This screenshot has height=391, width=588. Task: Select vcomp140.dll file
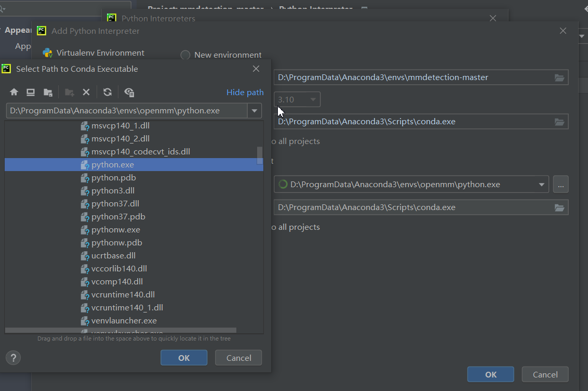pyautogui.click(x=117, y=282)
